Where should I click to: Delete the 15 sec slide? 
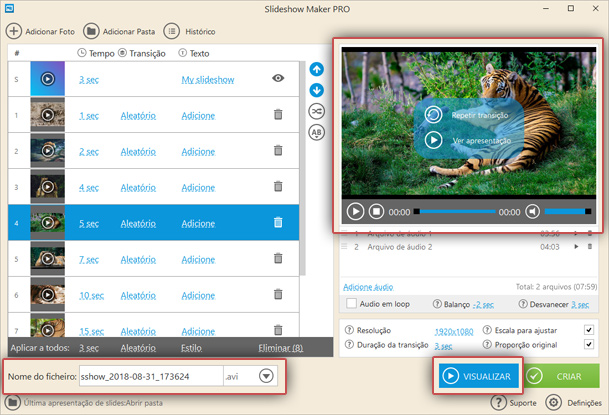tap(278, 330)
